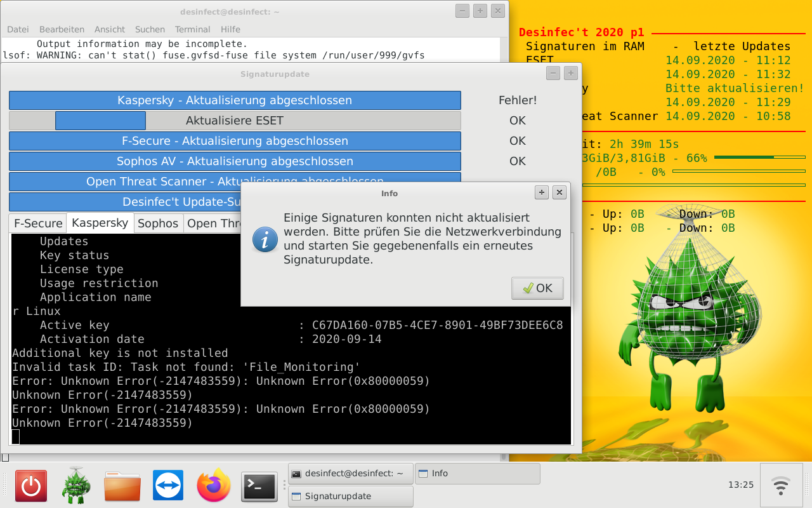Open the Open Threat Scanner log tab
The width and height of the screenshot is (812, 508).
pos(213,224)
